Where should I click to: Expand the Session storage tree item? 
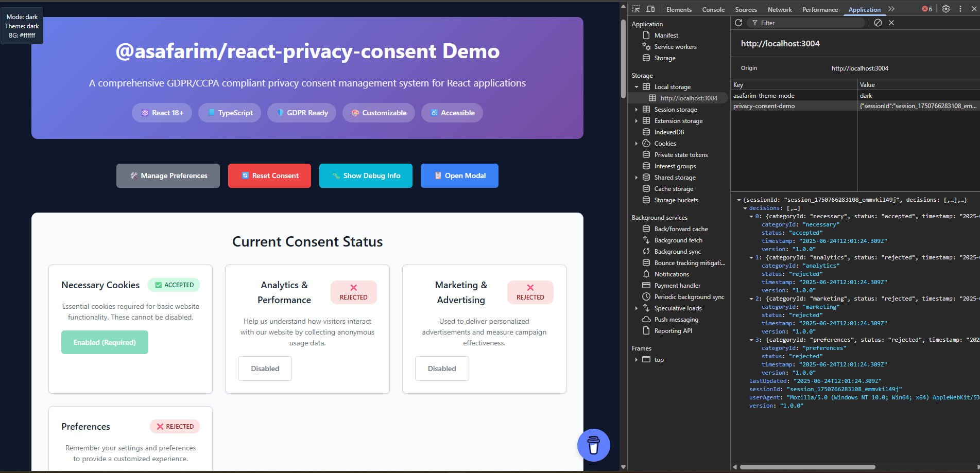click(x=637, y=110)
